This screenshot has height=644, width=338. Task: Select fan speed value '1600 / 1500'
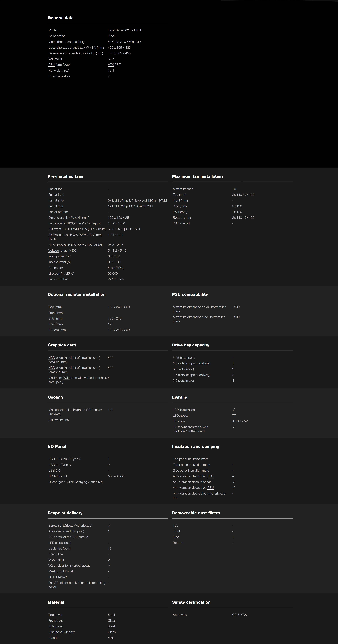tap(116, 223)
